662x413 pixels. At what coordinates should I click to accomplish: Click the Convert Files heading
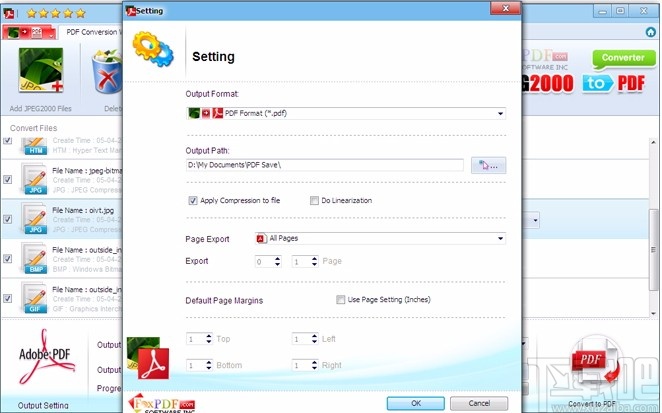tap(33, 128)
